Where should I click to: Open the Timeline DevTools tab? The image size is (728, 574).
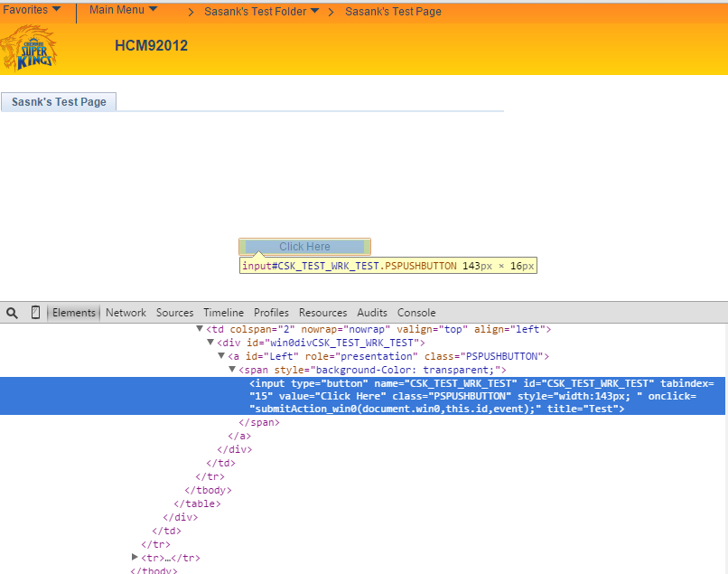(223, 313)
